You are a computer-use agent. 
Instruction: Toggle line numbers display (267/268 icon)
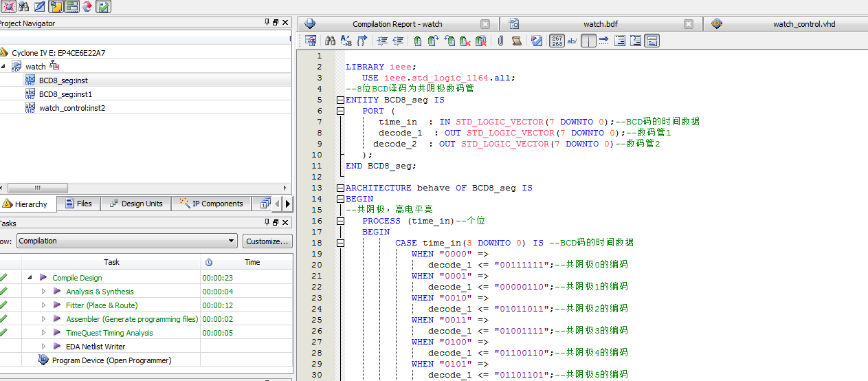(x=557, y=41)
